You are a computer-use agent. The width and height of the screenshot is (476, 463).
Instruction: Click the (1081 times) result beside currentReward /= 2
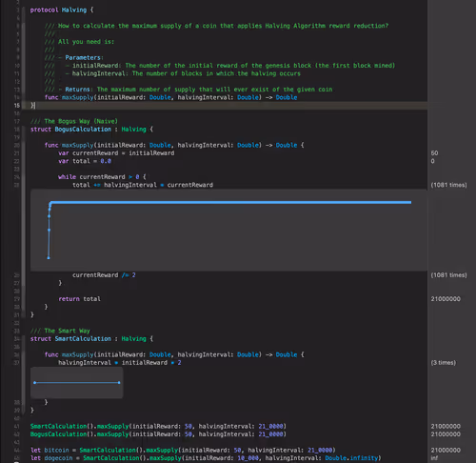(x=448, y=275)
